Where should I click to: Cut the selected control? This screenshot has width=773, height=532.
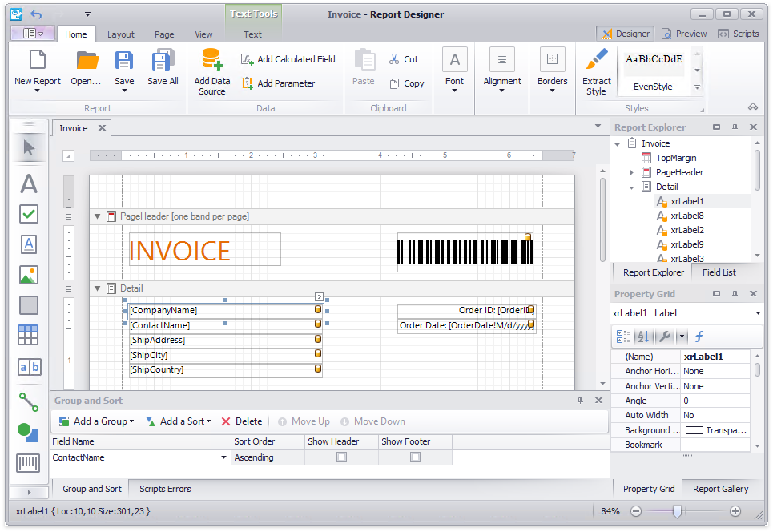click(x=403, y=59)
